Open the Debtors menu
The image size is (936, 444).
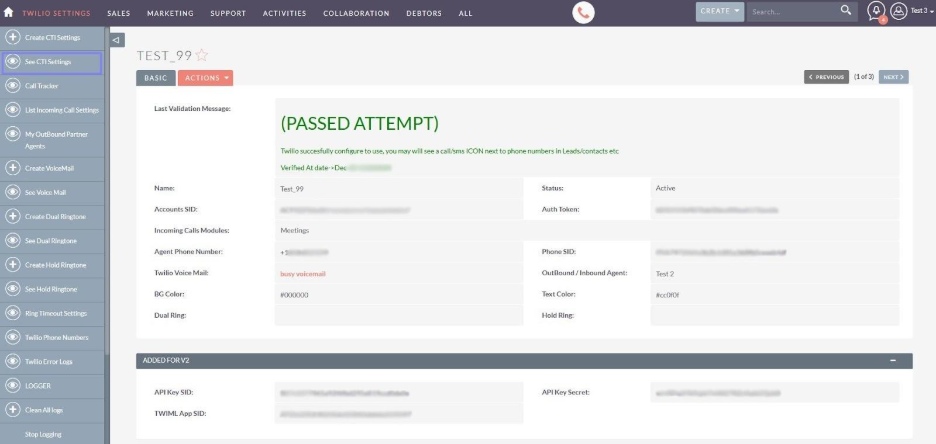[x=424, y=13]
